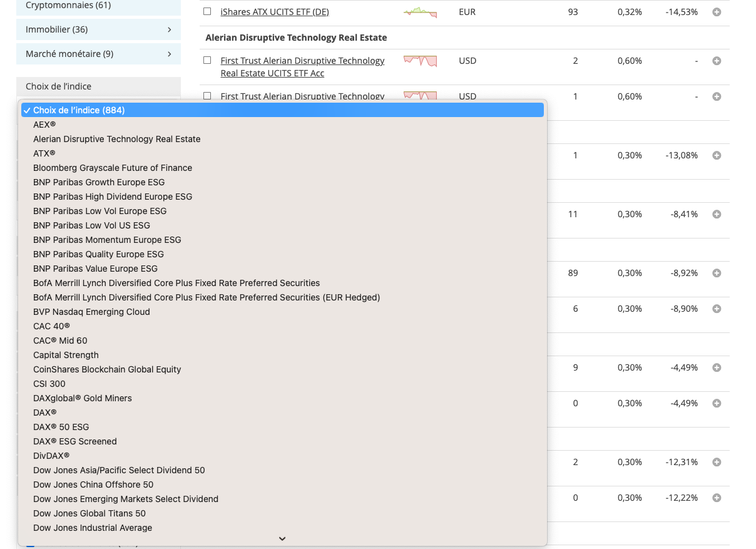Click the iShares ATX sparkline chart
This screenshot has height=549, width=756.
[x=420, y=12]
